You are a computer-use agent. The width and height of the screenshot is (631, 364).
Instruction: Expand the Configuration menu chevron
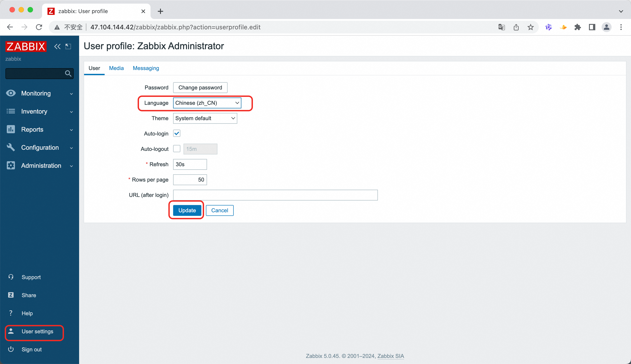(71, 148)
